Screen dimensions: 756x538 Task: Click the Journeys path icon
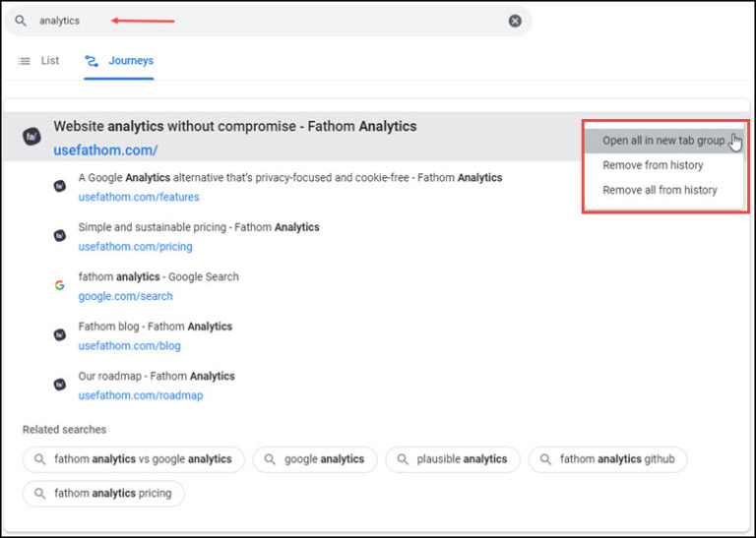[92, 61]
